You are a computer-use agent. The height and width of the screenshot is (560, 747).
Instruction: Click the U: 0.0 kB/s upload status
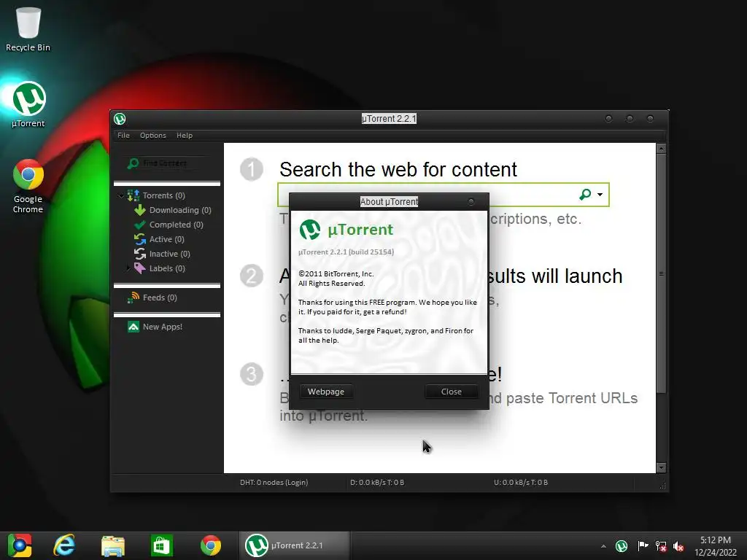521,483
